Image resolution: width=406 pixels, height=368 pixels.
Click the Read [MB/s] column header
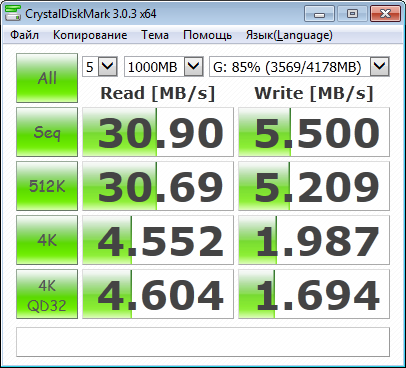point(158,93)
